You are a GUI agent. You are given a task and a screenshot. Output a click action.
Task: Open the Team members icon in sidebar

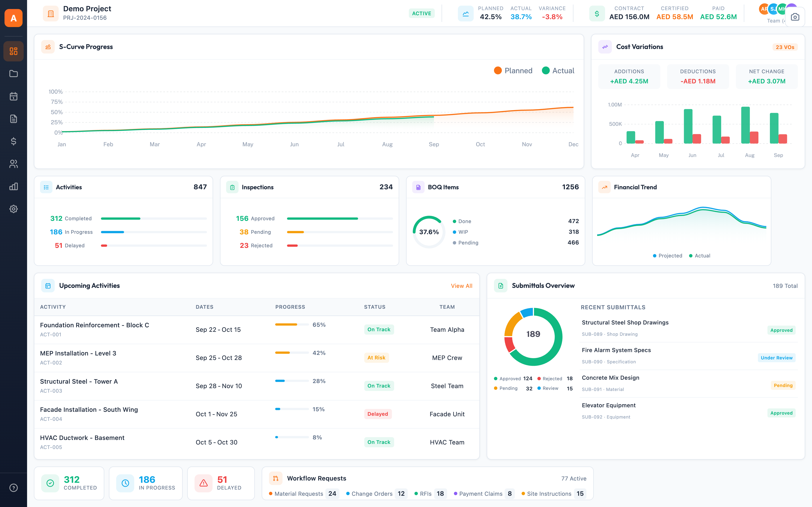[x=13, y=164]
